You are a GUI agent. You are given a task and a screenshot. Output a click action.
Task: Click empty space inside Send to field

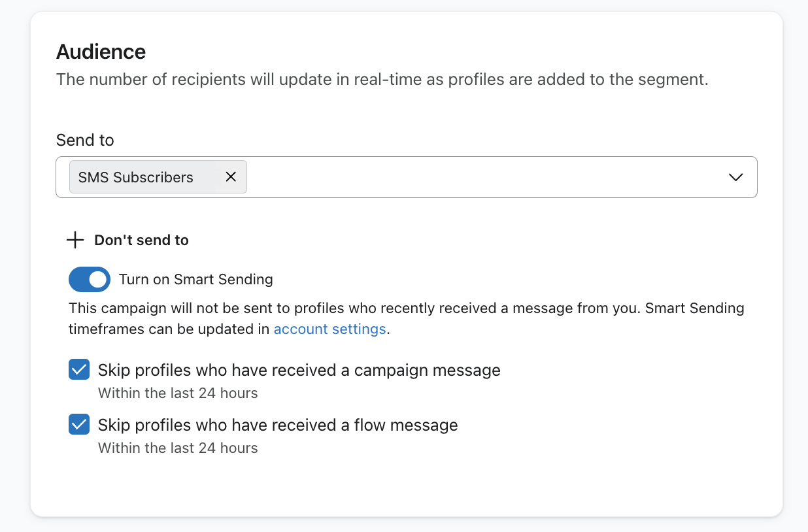pyautogui.click(x=484, y=177)
